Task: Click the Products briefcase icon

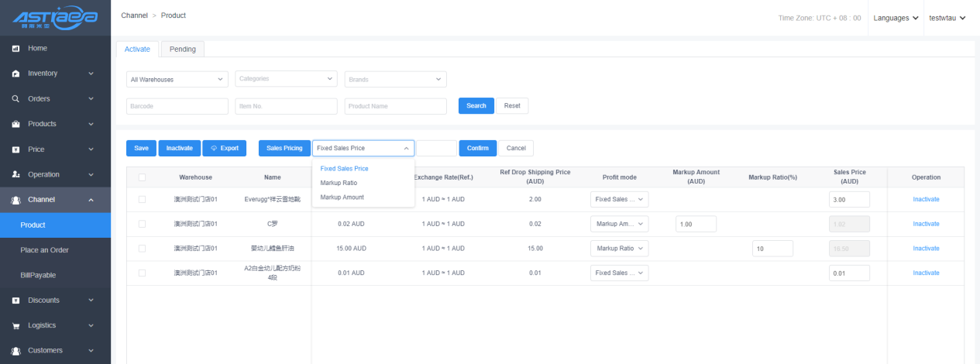Action: [15, 124]
